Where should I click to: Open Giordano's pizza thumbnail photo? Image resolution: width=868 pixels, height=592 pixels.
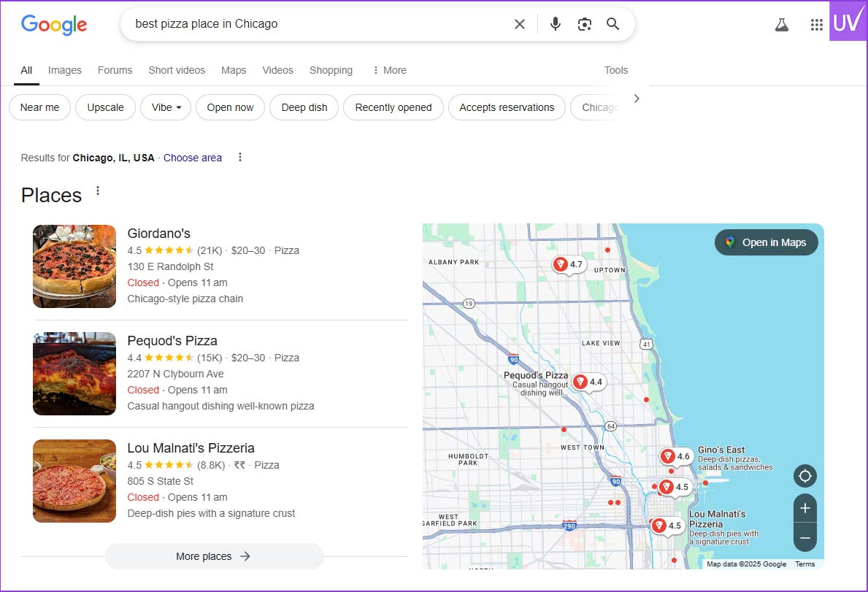coord(74,266)
